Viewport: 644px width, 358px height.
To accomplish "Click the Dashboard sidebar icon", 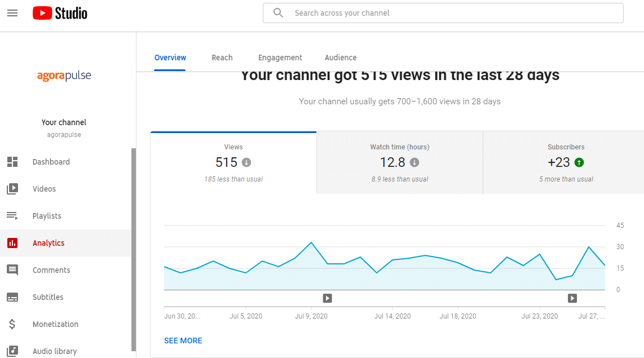I will pos(12,162).
